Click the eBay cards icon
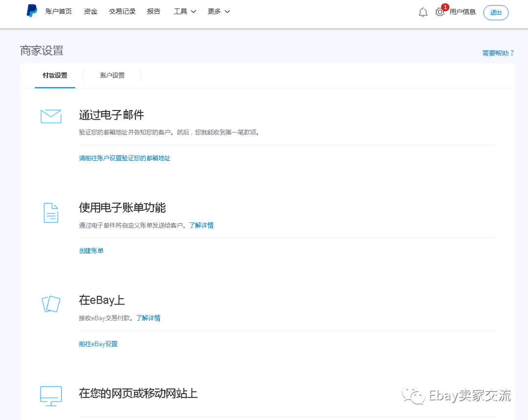 [x=51, y=304]
